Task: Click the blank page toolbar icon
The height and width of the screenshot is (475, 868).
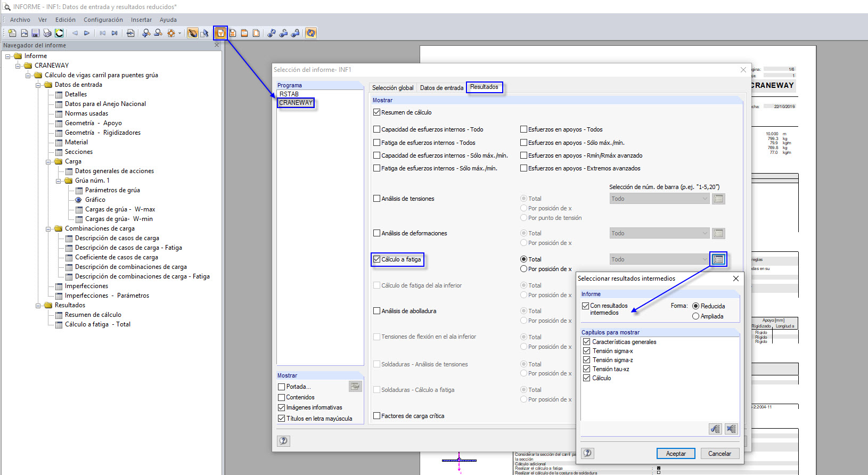Action: click(x=256, y=33)
